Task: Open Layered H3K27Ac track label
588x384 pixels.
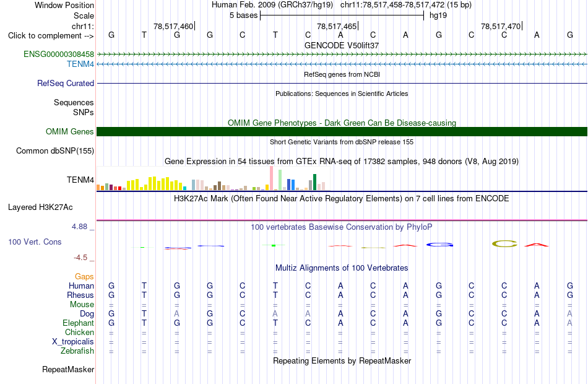Action: 40,207
